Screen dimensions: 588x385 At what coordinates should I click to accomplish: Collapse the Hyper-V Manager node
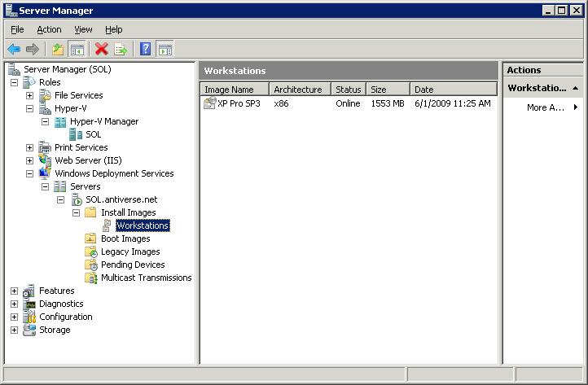[x=45, y=121]
